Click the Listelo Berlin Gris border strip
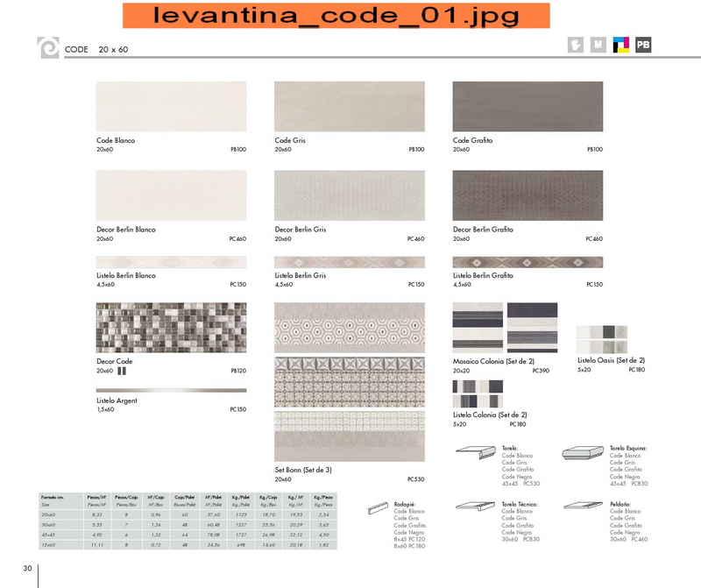 pos(350,262)
